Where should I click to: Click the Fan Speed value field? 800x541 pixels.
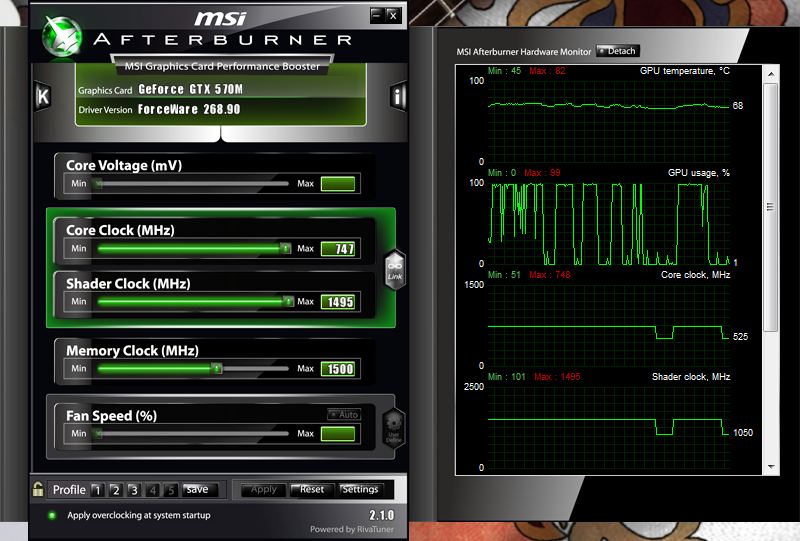point(338,434)
